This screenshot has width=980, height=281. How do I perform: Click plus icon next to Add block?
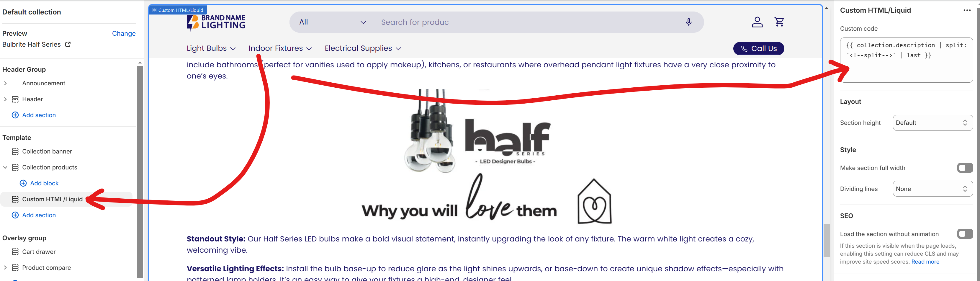pos(23,183)
